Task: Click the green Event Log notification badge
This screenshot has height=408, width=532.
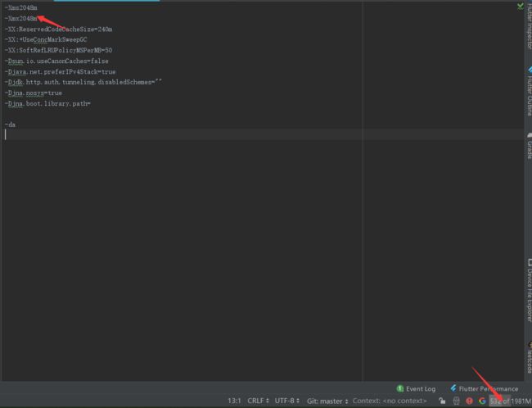Action: (x=400, y=388)
